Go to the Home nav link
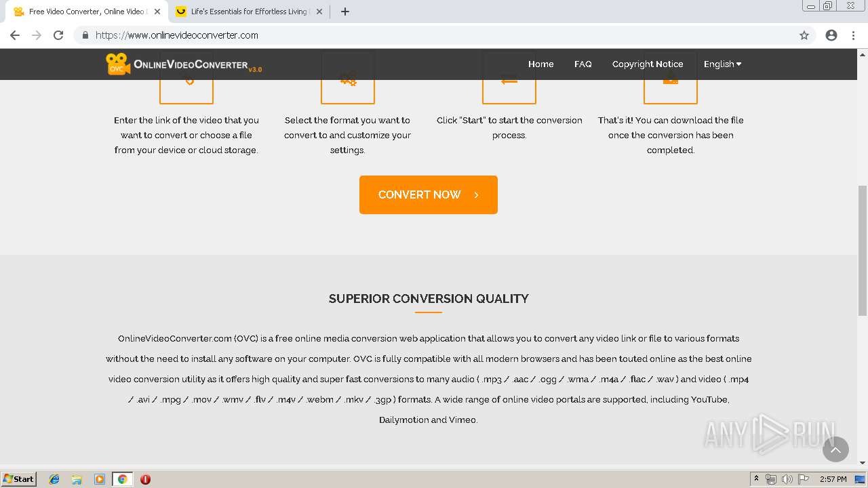Screen dimensions: 868x488 pos(540,64)
